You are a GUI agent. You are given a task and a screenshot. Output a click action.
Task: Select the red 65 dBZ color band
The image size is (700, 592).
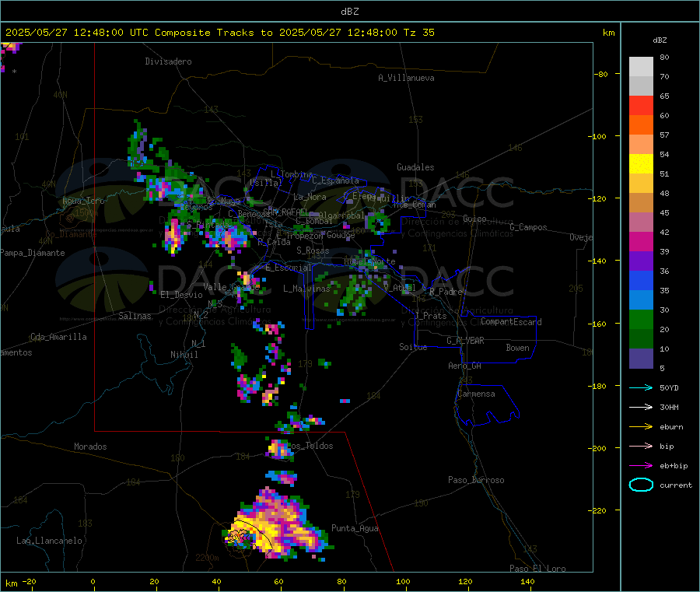(641, 105)
